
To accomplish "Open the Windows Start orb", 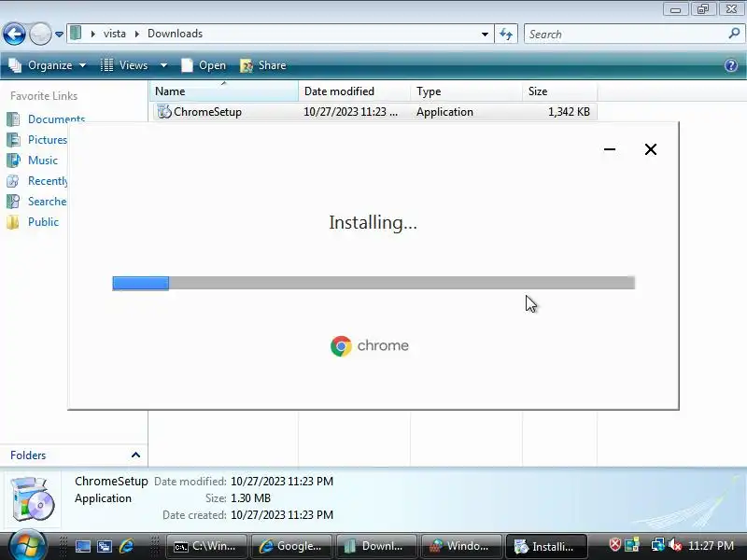I will click(x=26, y=546).
